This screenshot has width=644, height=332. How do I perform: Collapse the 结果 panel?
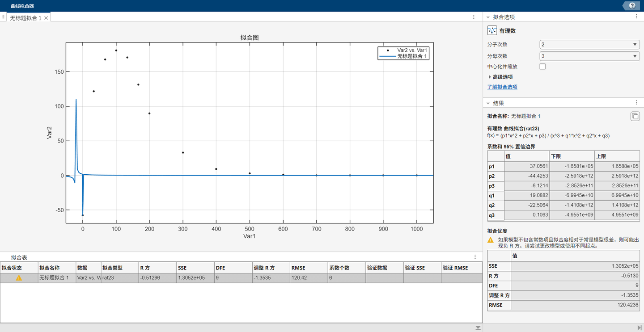tap(487, 103)
